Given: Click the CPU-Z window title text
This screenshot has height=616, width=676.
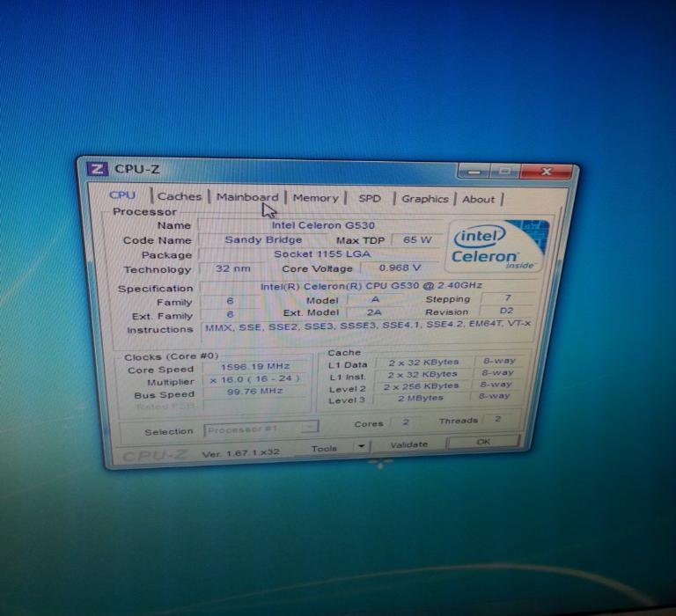Looking at the screenshot, I should tap(136, 169).
